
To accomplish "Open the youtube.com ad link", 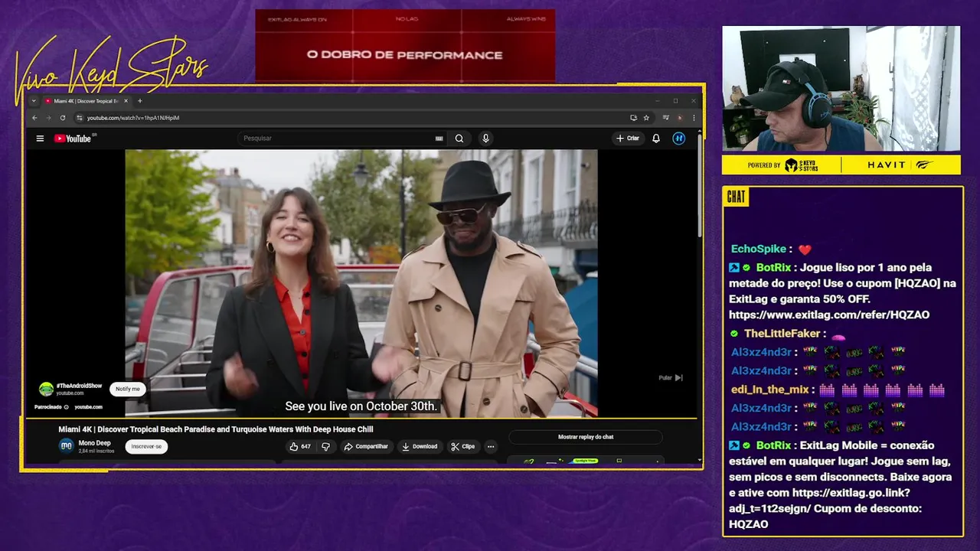I will [88, 407].
